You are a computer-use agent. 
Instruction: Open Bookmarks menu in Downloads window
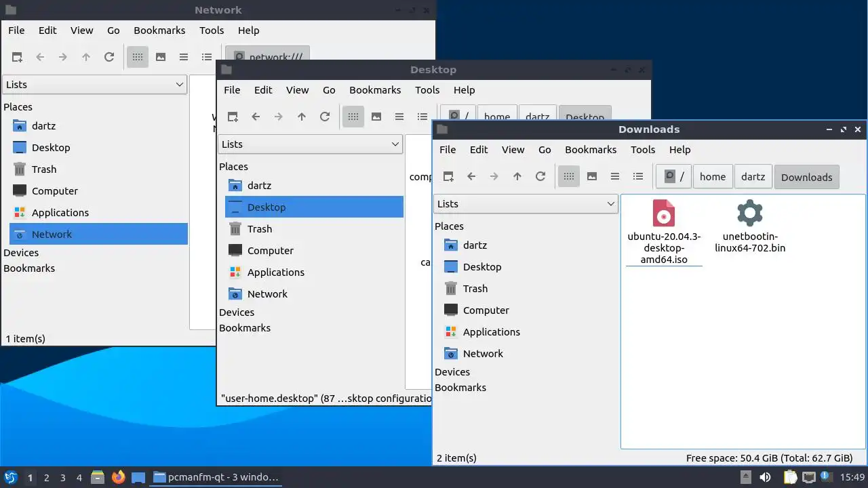[x=591, y=150]
